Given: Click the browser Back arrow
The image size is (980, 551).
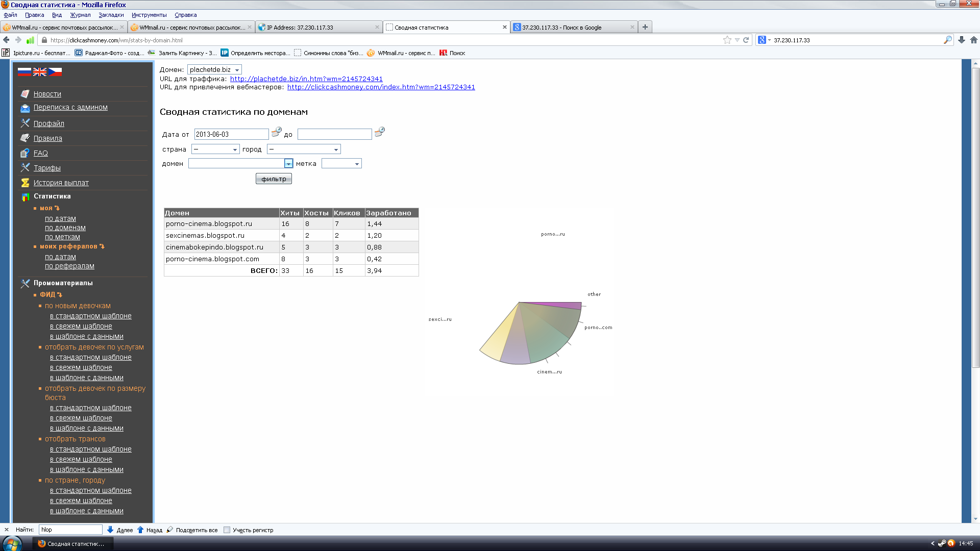Looking at the screenshot, I should 6,40.
